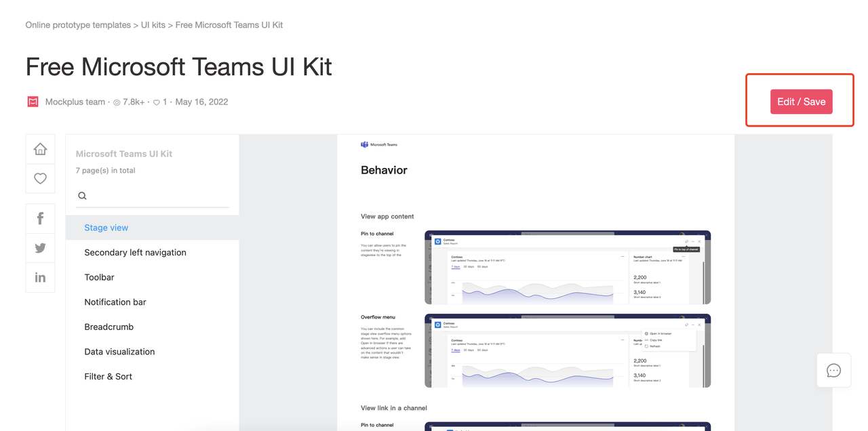This screenshot has height=431, width=868.
Task: Open the chat bubble support widget
Action: [833, 370]
